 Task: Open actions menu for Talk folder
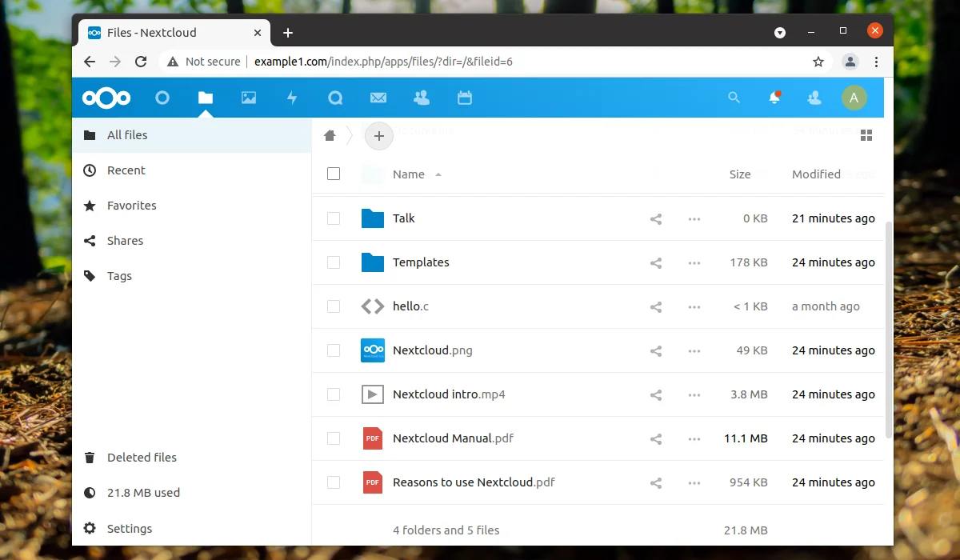694,218
